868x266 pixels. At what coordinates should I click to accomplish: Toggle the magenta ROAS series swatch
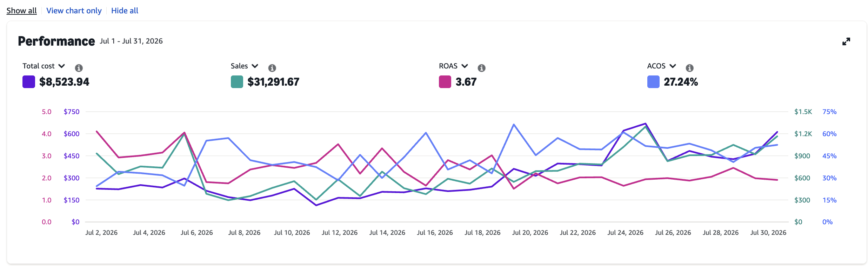point(445,82)
